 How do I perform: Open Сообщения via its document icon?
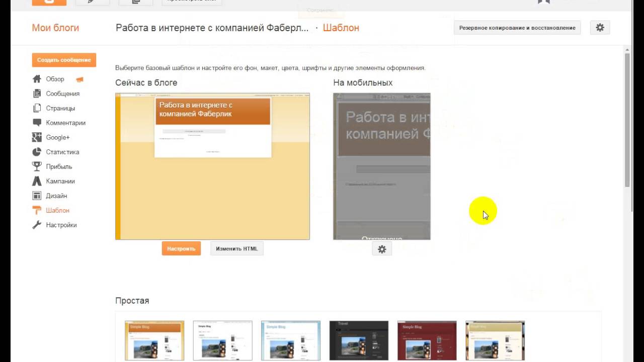click(x=37, y=94)
